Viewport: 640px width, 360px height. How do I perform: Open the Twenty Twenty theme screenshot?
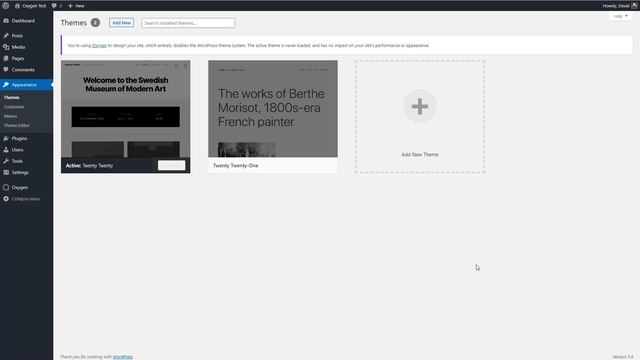click(126, 109)
